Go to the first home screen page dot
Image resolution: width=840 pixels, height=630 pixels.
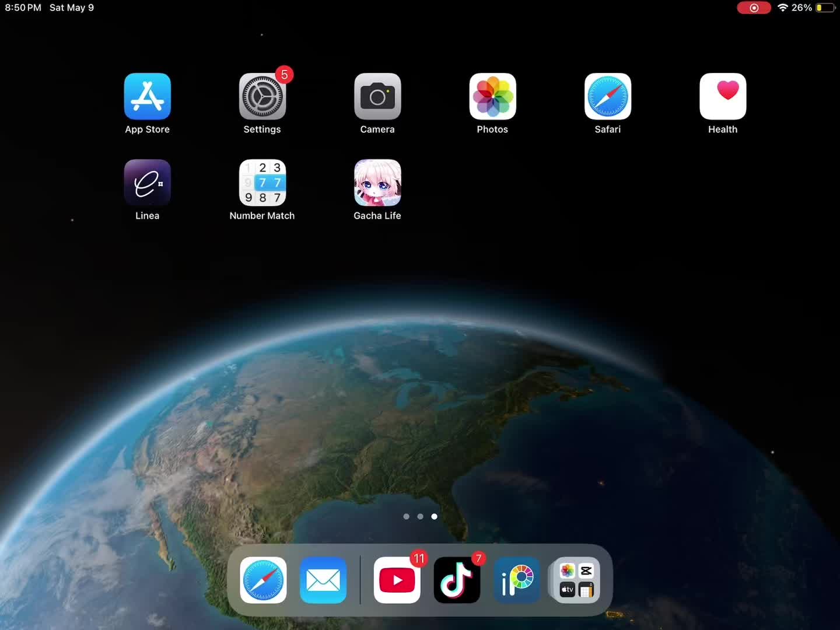click(407, 516)
